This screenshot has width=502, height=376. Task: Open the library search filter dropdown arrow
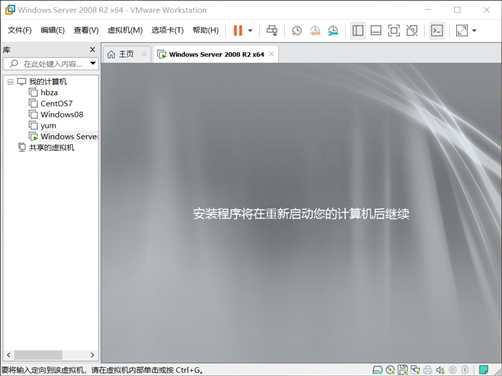[93, 63]
